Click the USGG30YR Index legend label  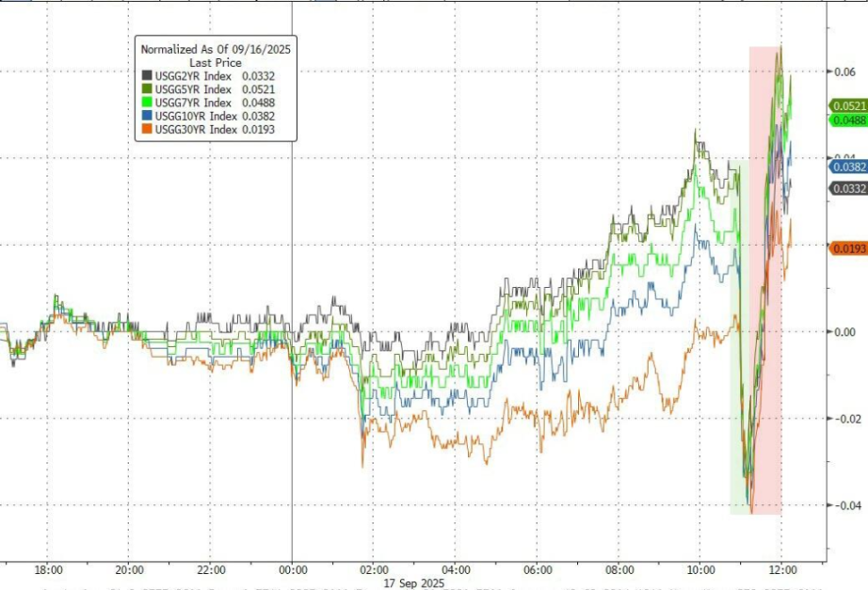pos(197,129)
